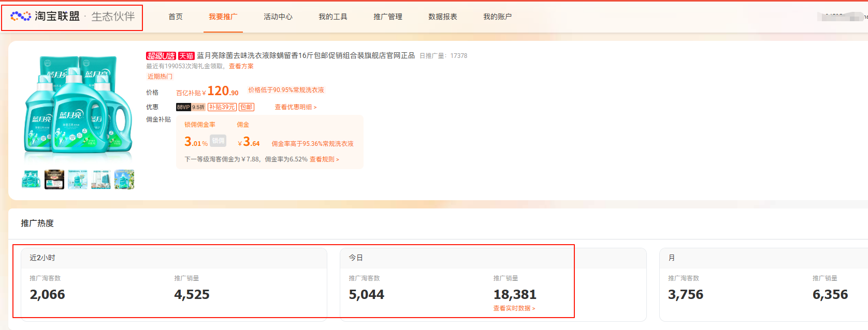
Task: Expand 推广管理 menu in navigation
Action: click(388, 17)
